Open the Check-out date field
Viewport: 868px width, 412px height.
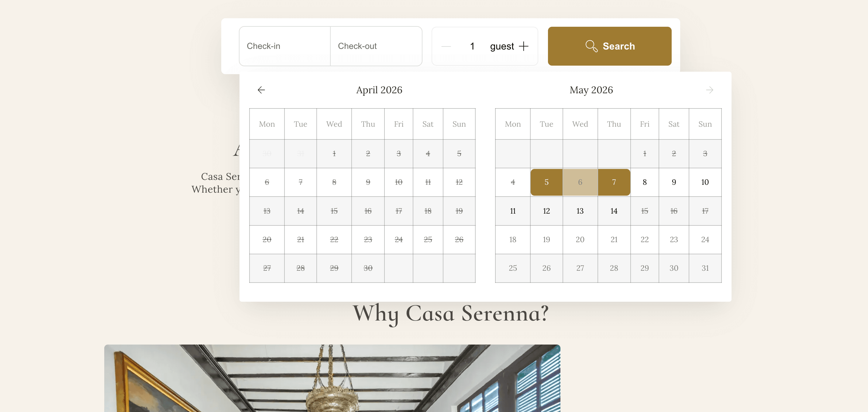376,46
